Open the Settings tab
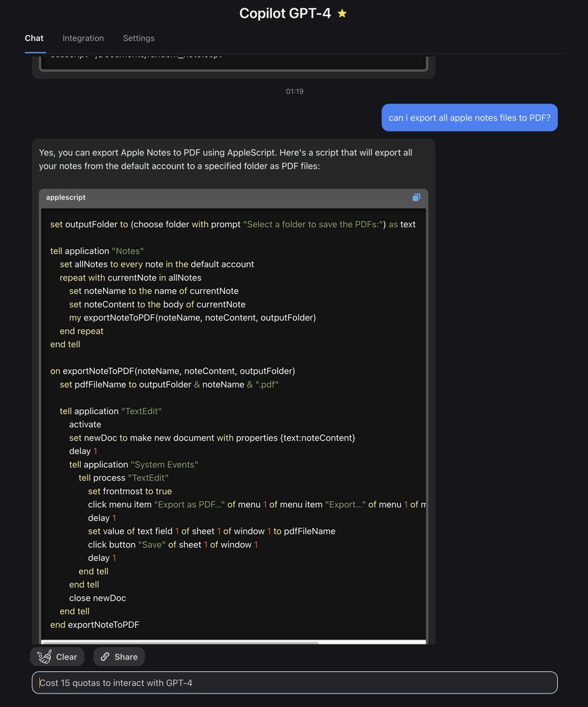 (x=138, y=38)
